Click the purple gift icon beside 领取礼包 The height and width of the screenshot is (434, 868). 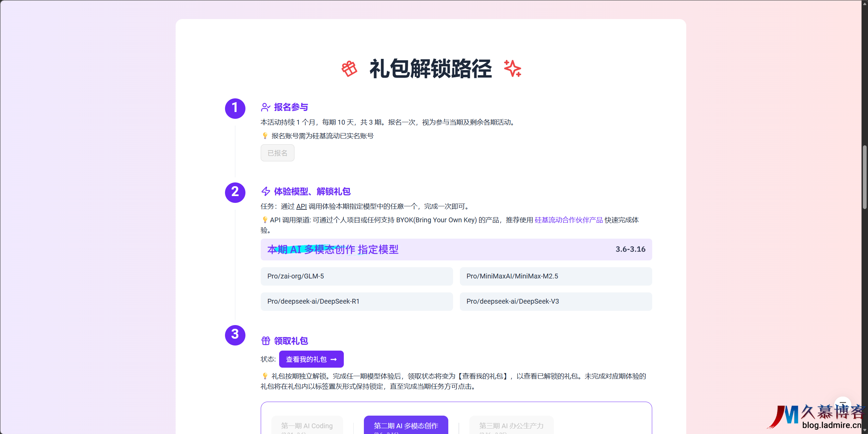pyautogui.click(x=266, y=341)
